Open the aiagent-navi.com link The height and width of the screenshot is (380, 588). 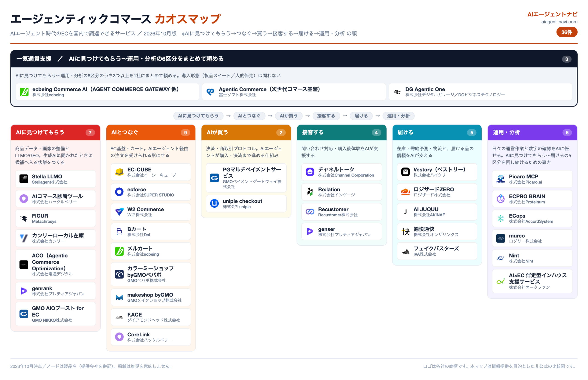point(559,22)
